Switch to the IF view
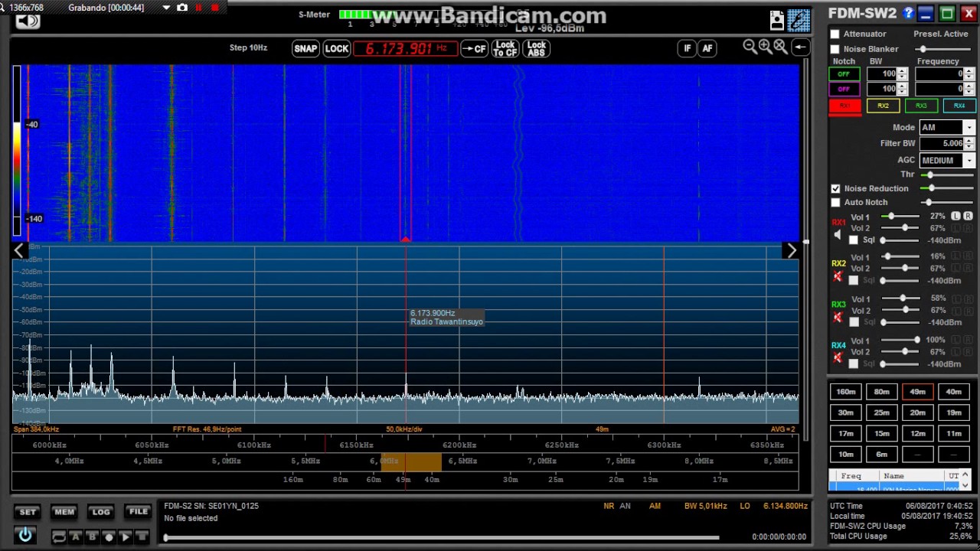The image size is (980, 551). pyautogui.click(x=687, y=48)
